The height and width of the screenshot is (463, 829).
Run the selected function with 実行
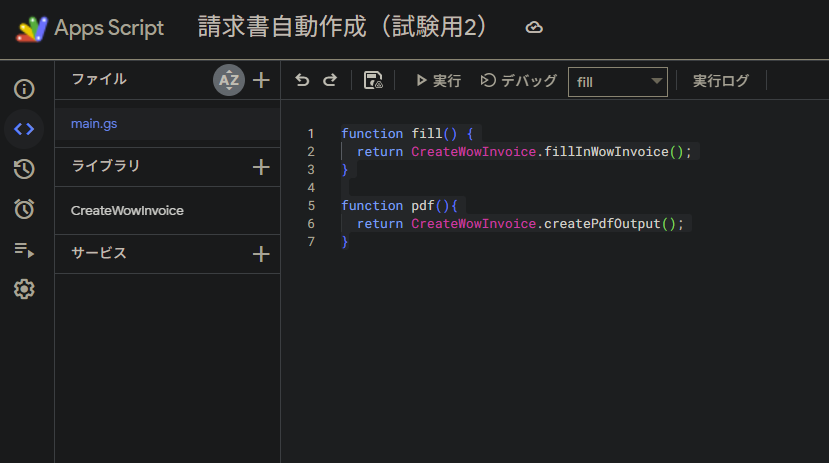tap(438, 80)
